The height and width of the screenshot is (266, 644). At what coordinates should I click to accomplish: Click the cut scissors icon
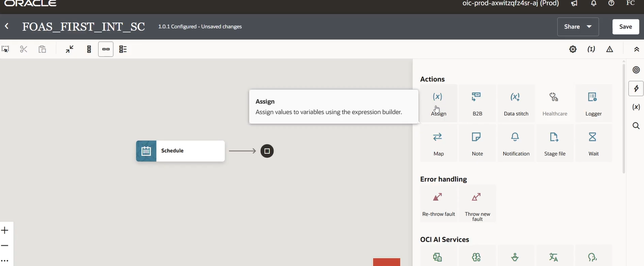23,49
